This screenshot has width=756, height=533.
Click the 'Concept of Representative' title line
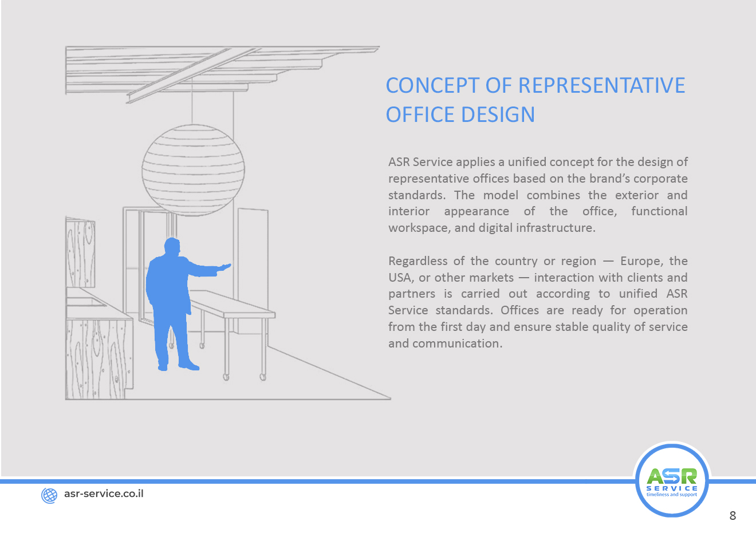point(535,85)
